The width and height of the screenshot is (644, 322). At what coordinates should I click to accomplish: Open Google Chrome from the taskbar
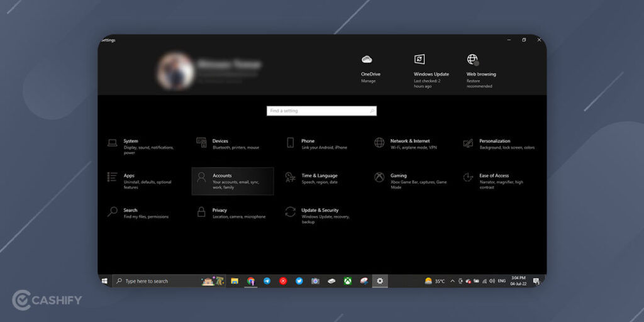251,281
